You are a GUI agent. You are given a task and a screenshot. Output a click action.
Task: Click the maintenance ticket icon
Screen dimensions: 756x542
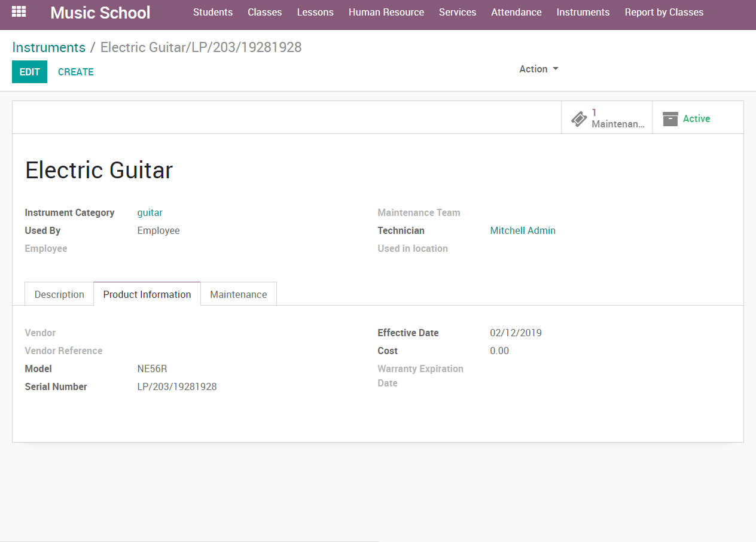(x=578, y=118)
